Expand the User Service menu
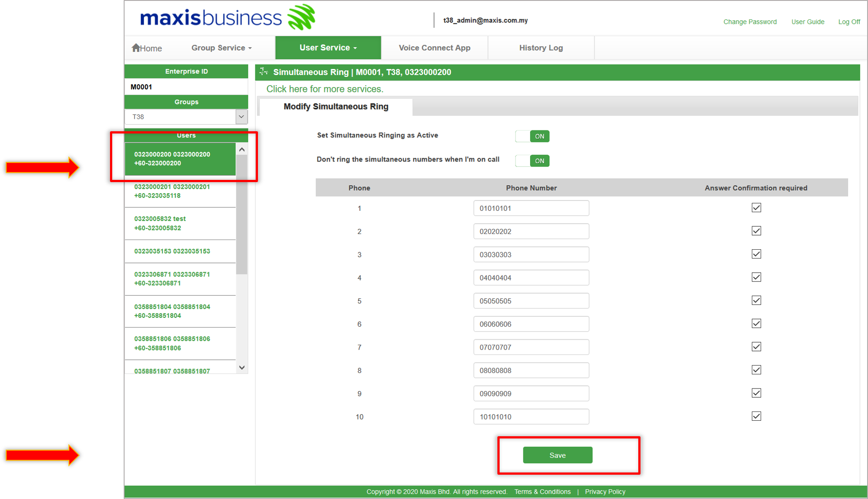The image size is (868, 499). point(328,48)
